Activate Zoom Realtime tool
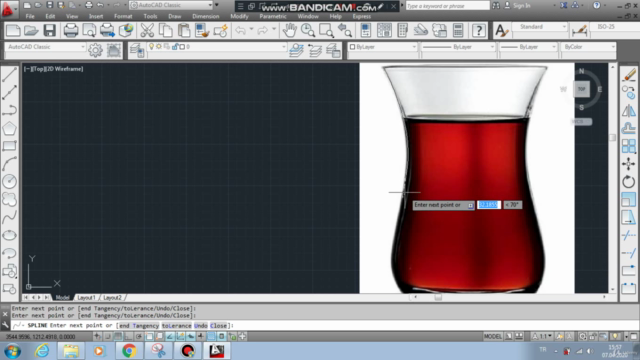 point(308,31)
